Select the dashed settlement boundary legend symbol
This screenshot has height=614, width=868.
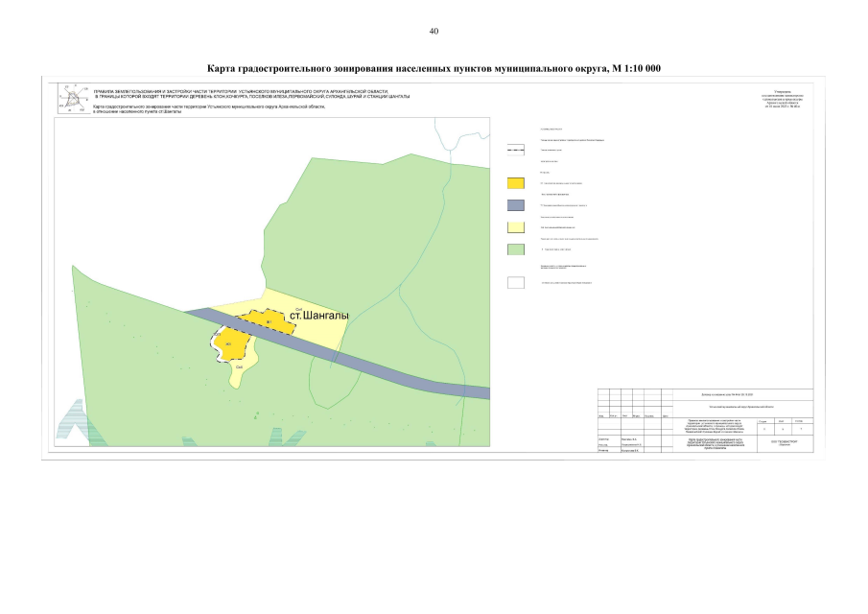click(x=515, y=150)
